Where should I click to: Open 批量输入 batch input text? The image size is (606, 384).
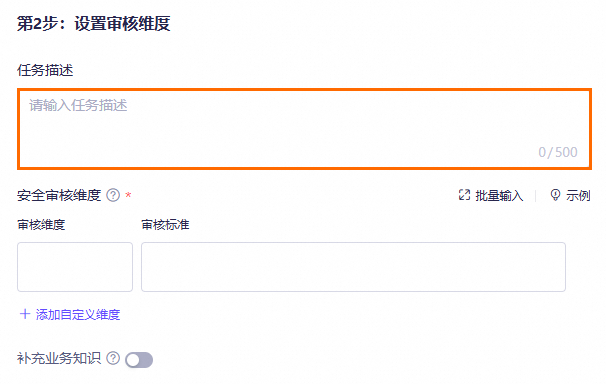tap(499, 195)
